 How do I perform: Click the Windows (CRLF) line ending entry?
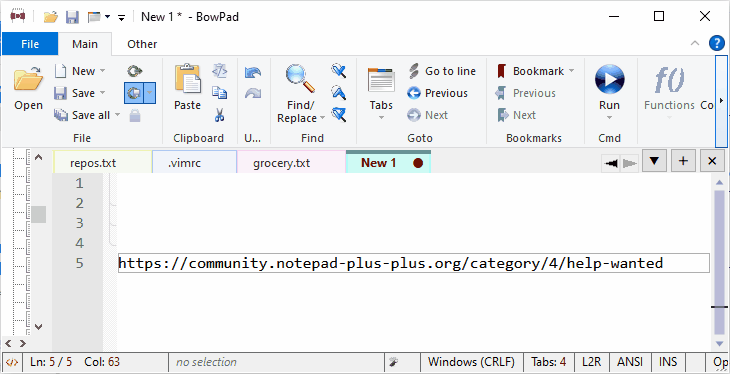click(471, 362)
